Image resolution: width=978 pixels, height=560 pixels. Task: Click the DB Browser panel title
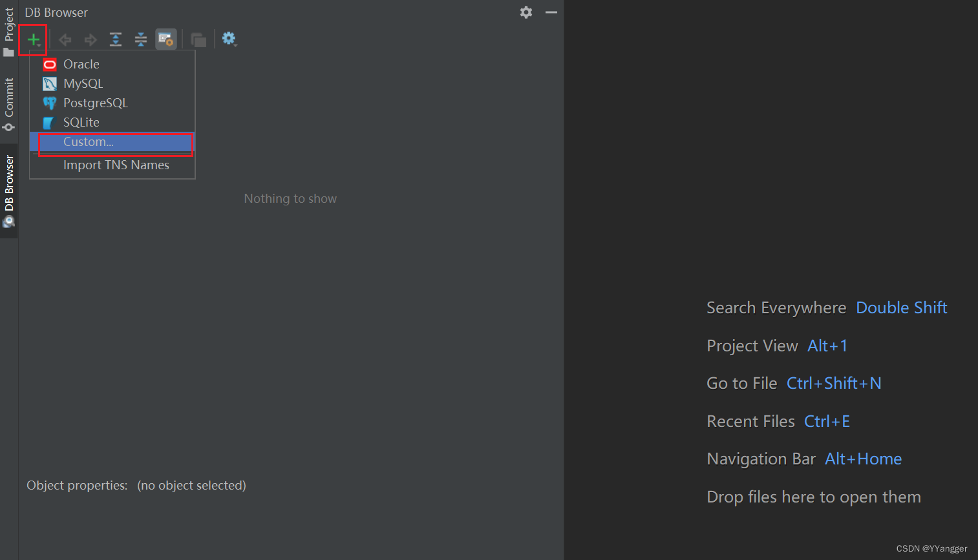[x=56, y=12]
